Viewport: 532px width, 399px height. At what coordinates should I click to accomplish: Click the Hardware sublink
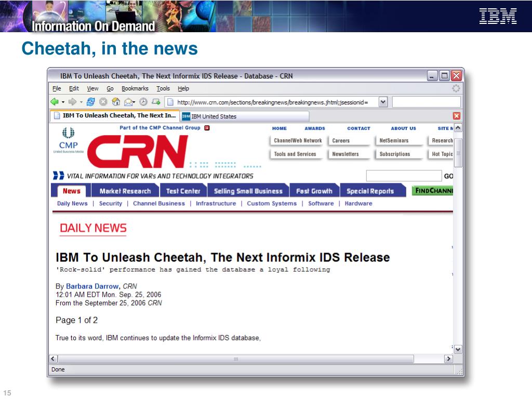358,204
